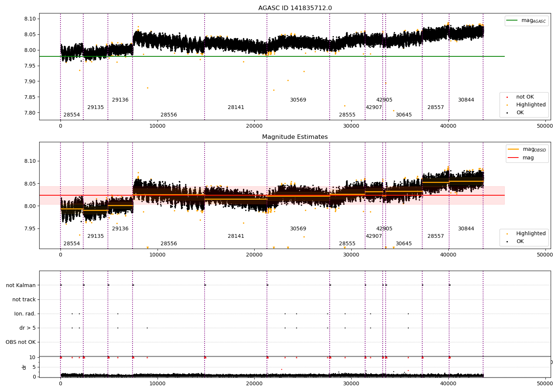Click obsid label 28557 in the Magnitude Estimates plot
560x392 pixels.
(x=436, y=236)
